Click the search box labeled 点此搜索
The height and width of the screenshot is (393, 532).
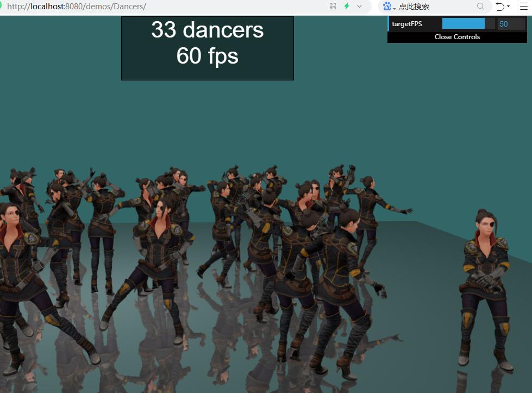point(436,7)
